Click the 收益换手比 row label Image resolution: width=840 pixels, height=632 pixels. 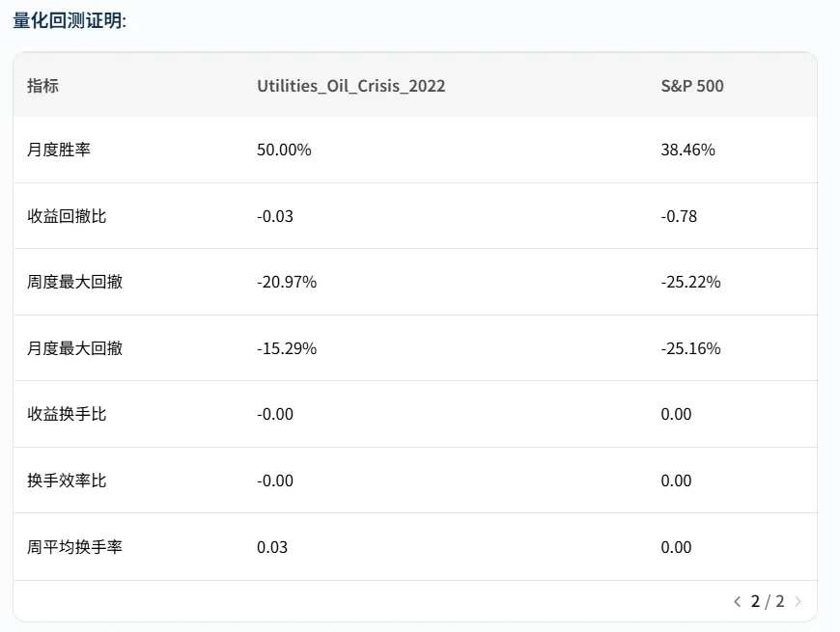[67, 414]
